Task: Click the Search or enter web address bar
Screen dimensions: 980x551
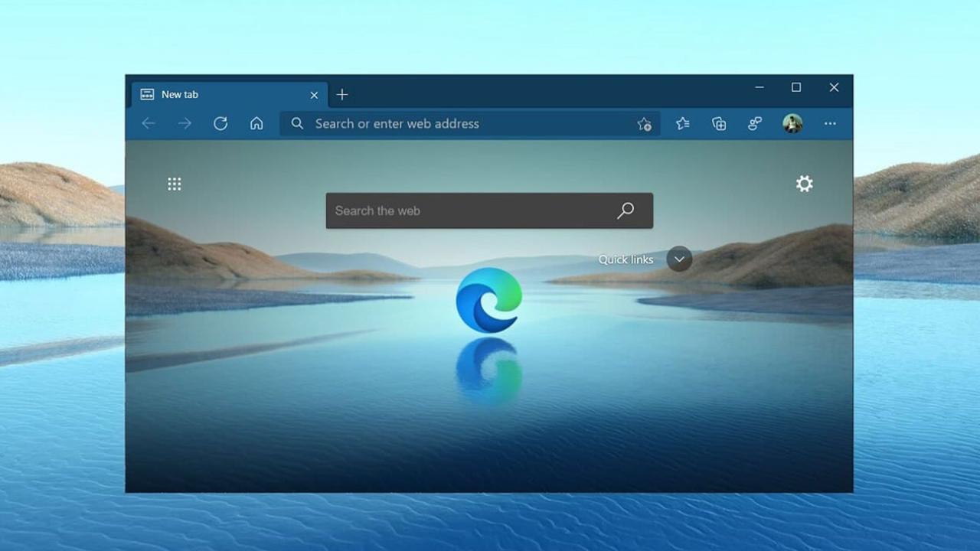Action: coord(469,123)
